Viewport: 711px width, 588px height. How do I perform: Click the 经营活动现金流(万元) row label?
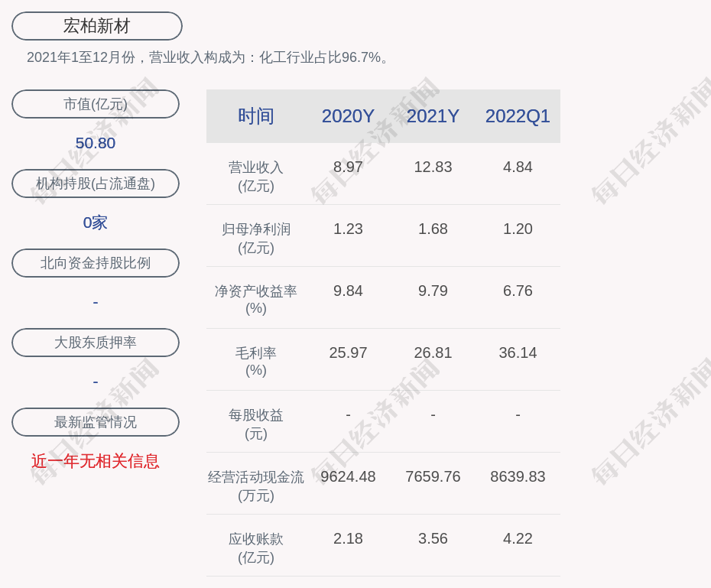point(256,486)
